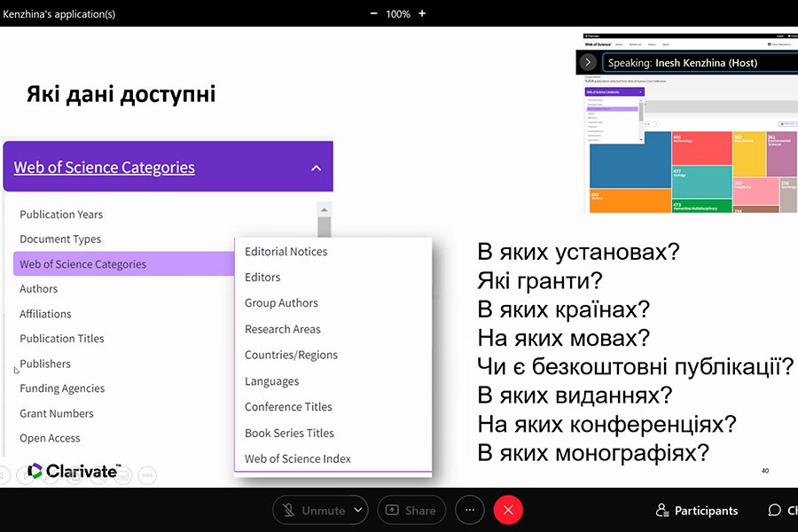The width and height of the screenshot is (798, 532).
Task: Click the Web of Science Categories heading link
Action: (x=104, y=167)
